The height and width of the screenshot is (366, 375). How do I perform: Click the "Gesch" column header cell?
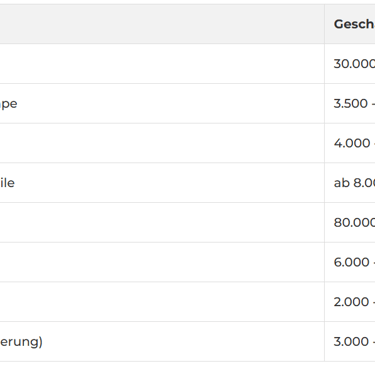pyautogui.click(x=350, y=24)
